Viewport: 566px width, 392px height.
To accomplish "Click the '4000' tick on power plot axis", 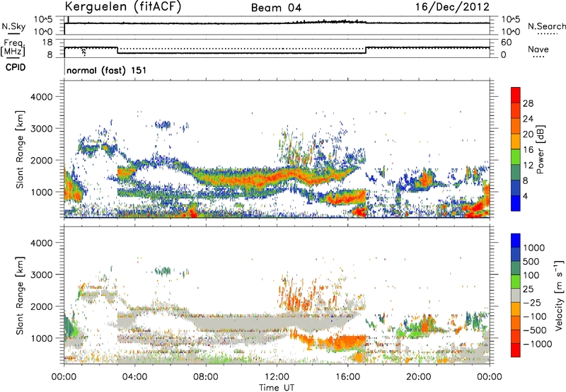I will coord(42,97).
